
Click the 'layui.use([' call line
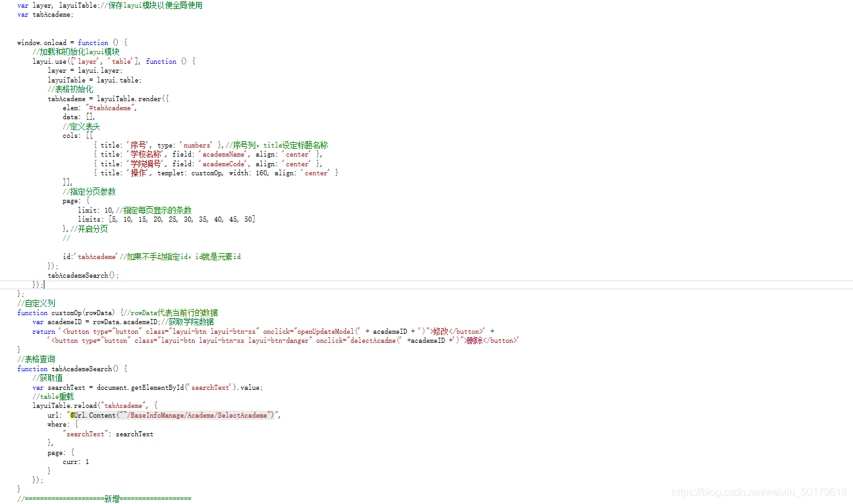(x=114, y=61)
